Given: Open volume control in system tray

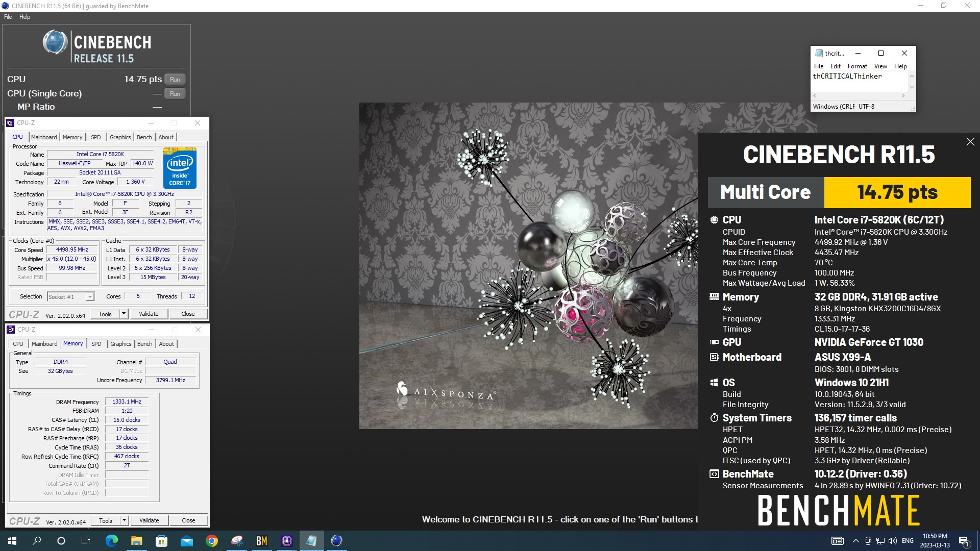Looking at the screenshot, I should pyautogui.click(x=892, y=541).
